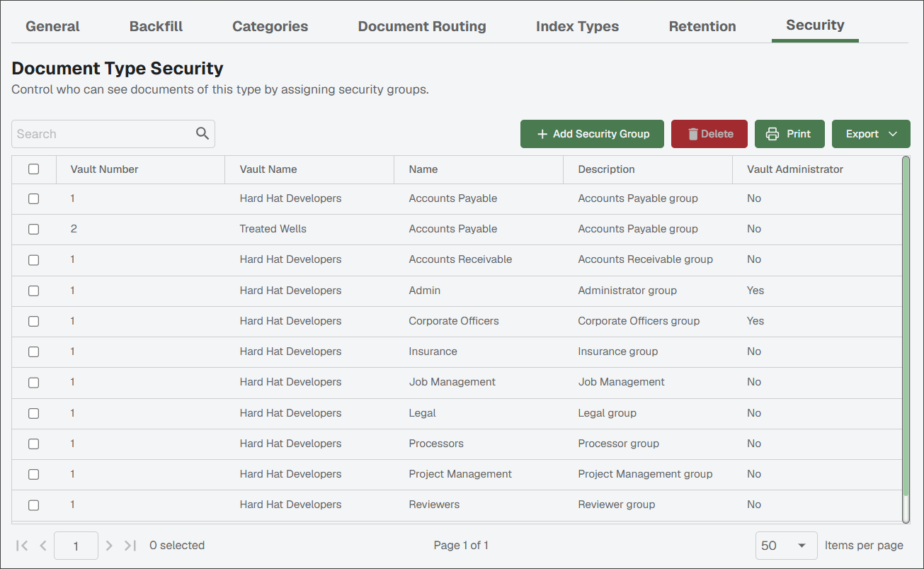924x569 pixels.
Task: Open the Backfill tab
Action: [156, 26]
